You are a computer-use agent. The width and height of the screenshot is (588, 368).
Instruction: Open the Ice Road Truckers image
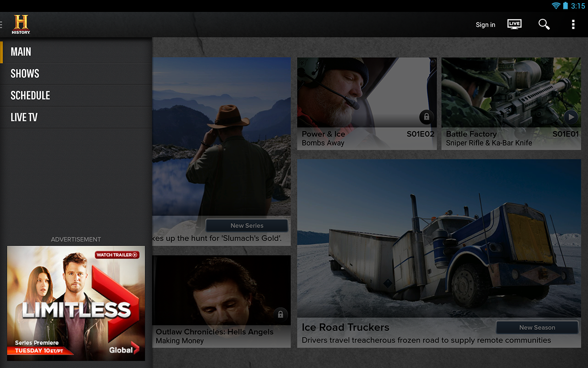coord(439,238)
